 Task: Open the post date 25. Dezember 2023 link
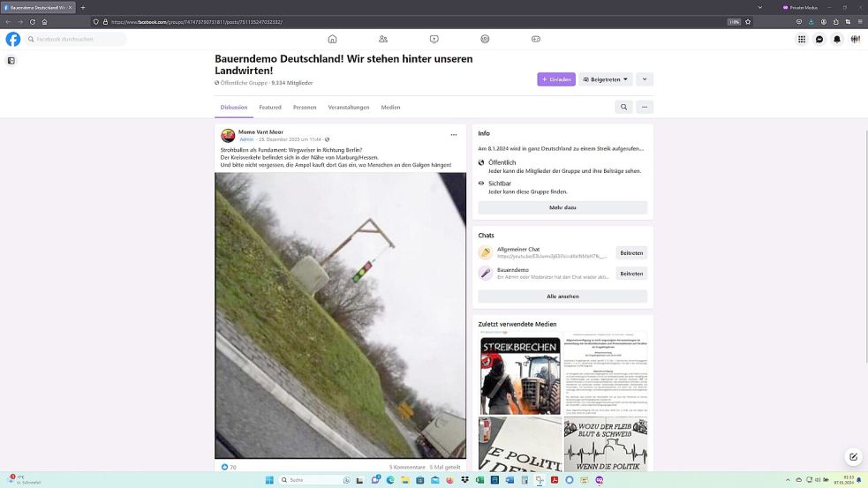[x=290, y=139]
